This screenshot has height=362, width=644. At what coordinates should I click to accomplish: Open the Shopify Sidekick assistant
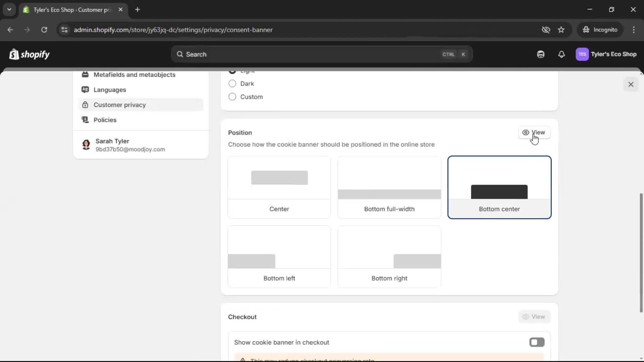pyautogui.click(x=540, y=54)
